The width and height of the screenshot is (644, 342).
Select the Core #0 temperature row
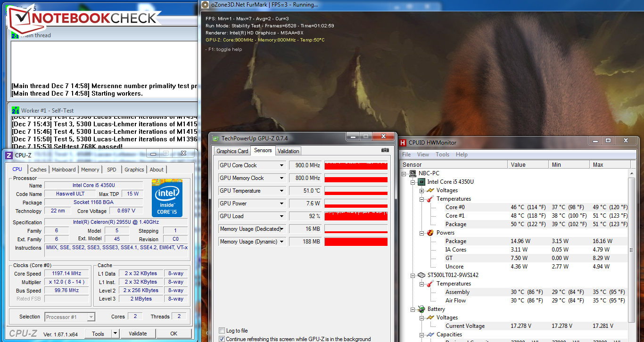(x=514, y=207)
